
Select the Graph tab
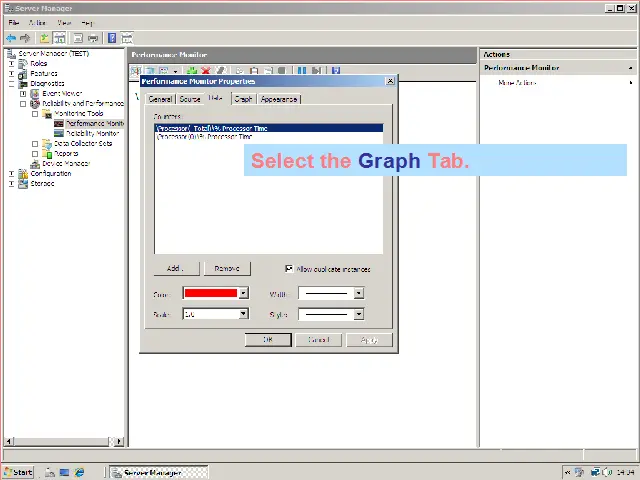click(243, 99)
